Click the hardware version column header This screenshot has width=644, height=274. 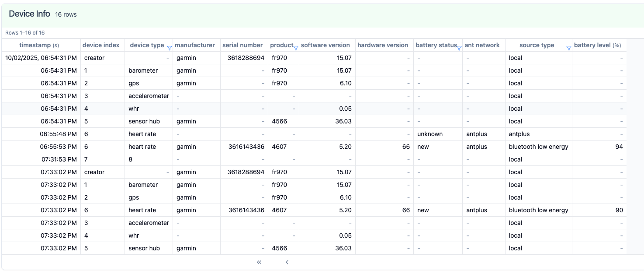[x=382, y=45]
